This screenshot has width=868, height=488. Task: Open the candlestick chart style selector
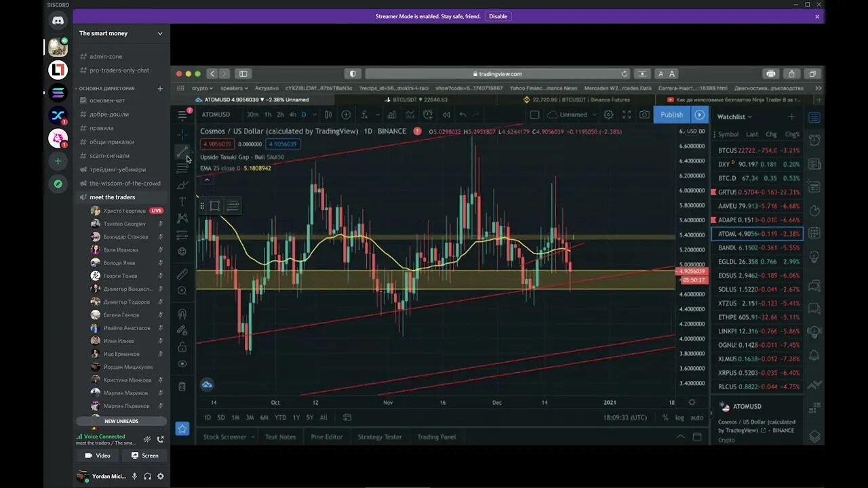[328, 115]
